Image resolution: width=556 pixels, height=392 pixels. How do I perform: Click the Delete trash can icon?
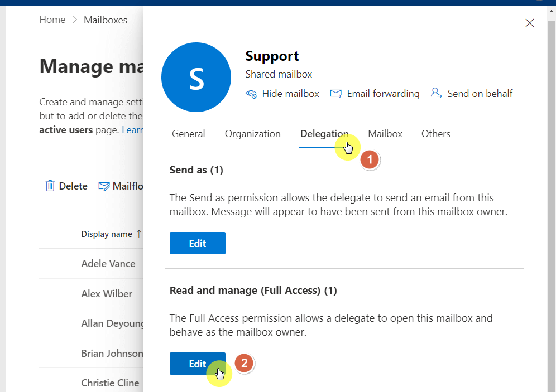pos(50,186)
